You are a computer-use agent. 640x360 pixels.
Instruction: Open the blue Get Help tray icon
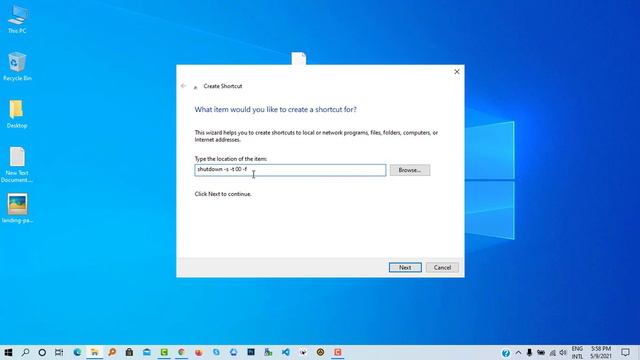click(x=506, y=353)
